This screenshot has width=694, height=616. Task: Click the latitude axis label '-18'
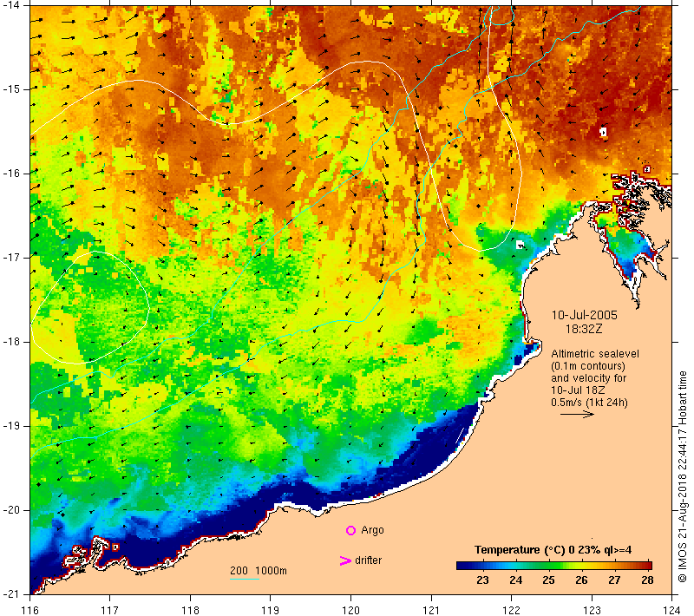(11, 342)
